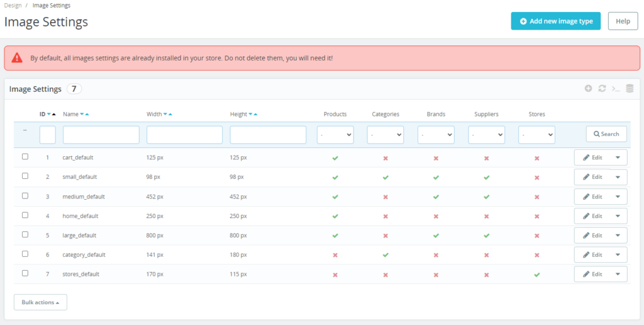Click Stores cross for home_default row

(537, 216)
